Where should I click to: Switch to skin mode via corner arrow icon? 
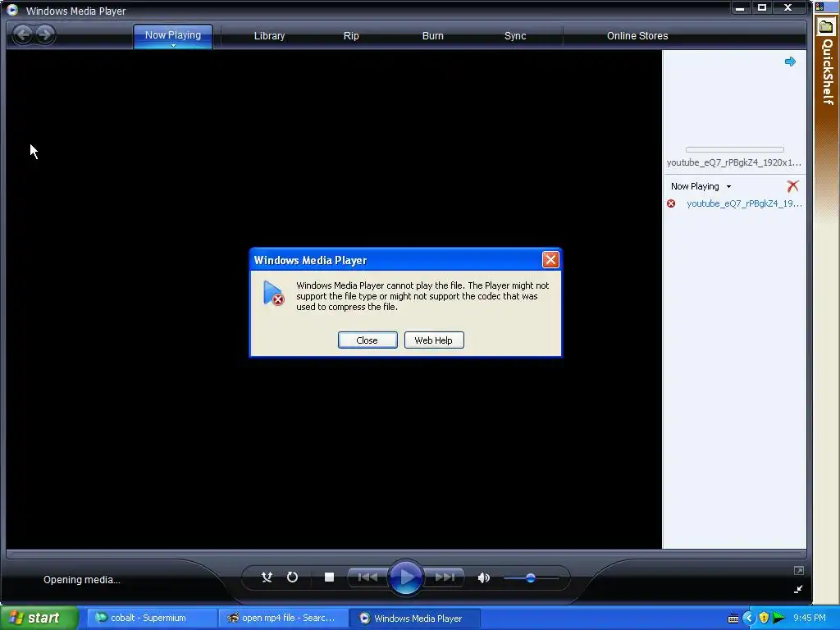point(798,589)
